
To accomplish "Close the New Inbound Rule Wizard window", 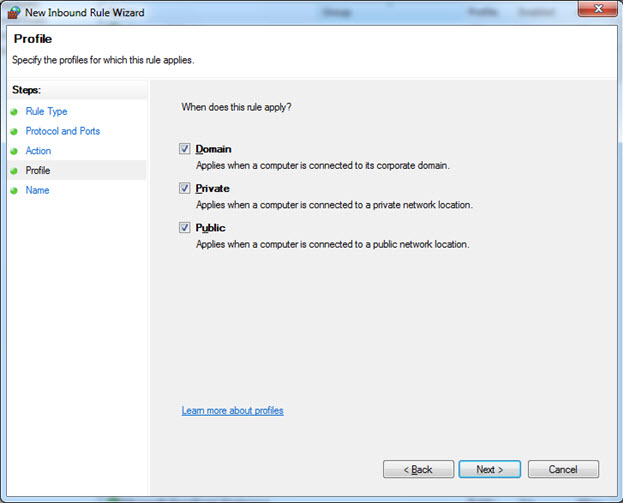I will [598, 9].
